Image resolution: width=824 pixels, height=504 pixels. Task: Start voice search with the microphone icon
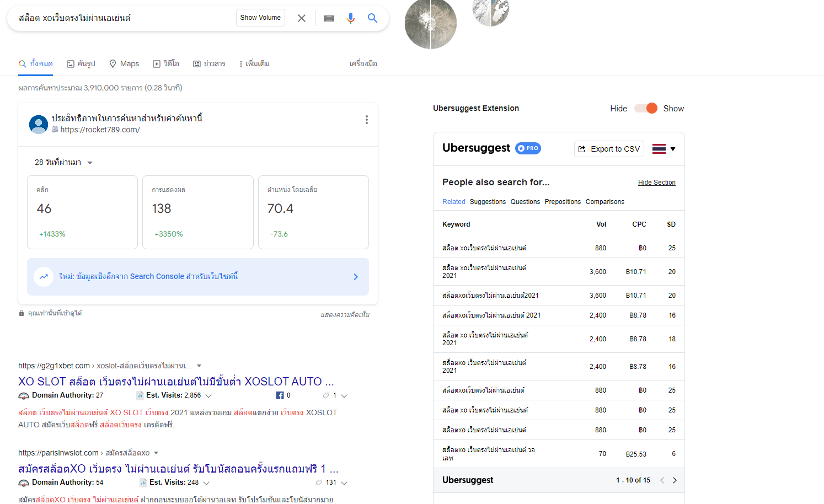pos(351,18)
